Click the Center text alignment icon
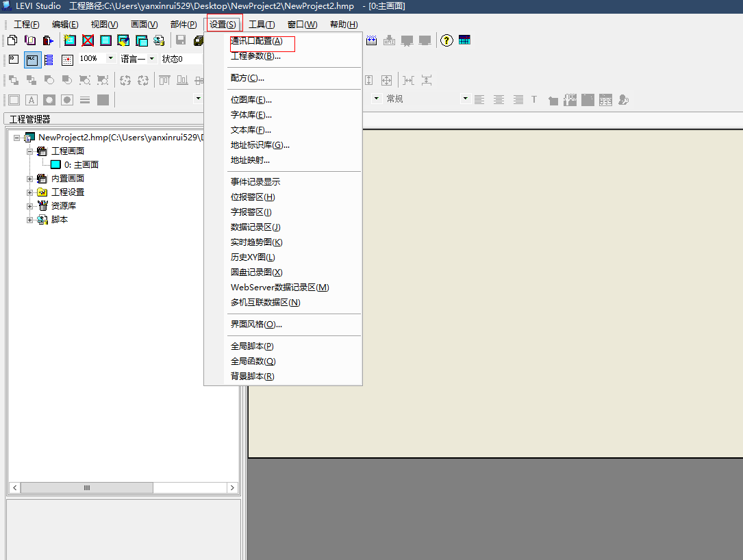Screen dimensions: 743x560 point(499,99)
